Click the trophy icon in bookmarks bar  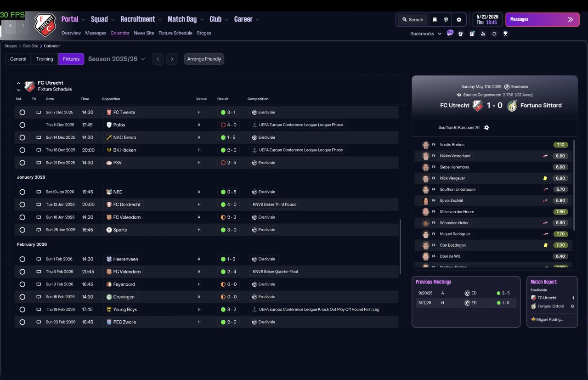point(505,34)
